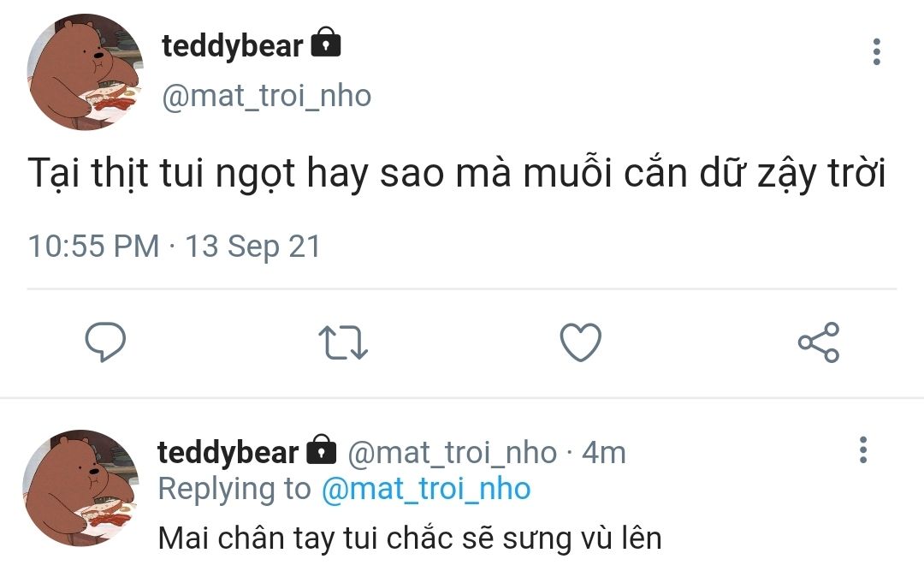
Task: Click the blue @mat_troi_nho Replying-to link
Action: click(425, 489)
